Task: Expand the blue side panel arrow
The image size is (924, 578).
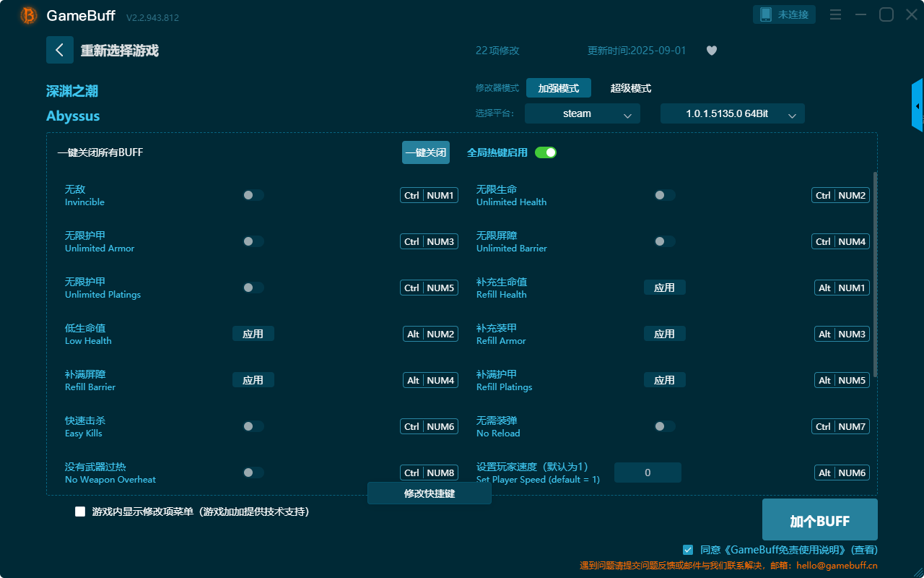Action: (x=918, y=105)
